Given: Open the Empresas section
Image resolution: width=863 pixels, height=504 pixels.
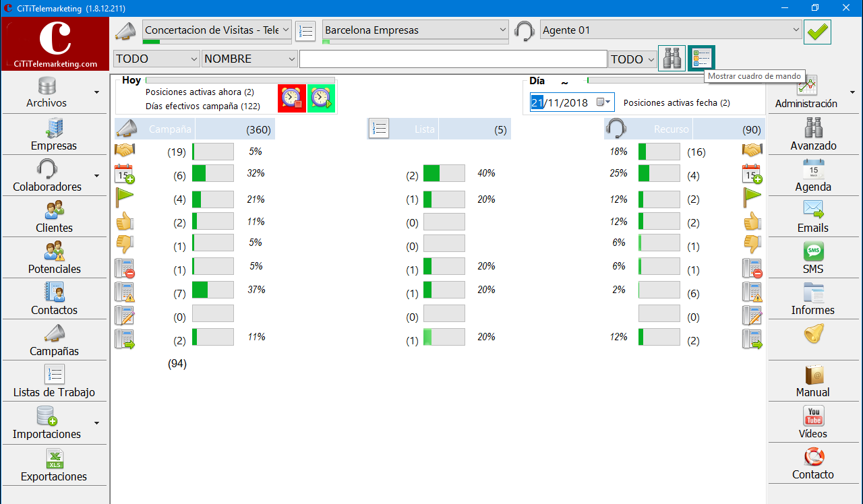Looking at the screenshot, I should [54, 134].
